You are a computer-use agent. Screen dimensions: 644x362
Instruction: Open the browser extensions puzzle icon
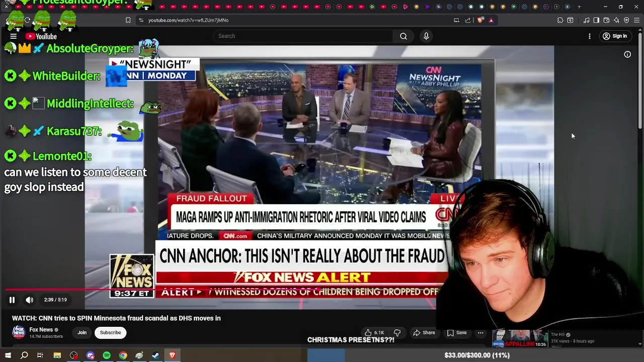tap(560, 20)
